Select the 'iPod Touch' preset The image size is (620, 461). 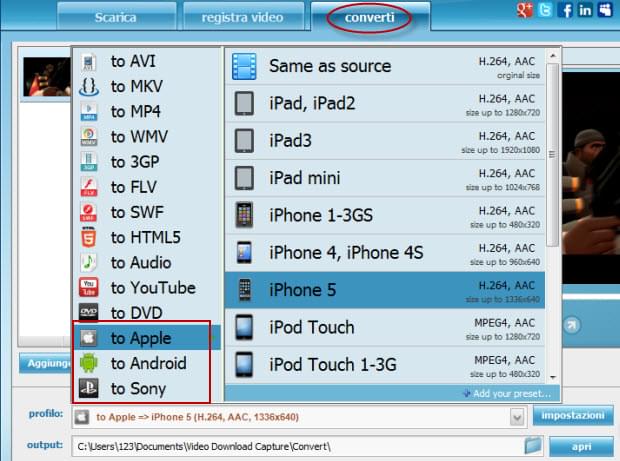pos(385,327)
